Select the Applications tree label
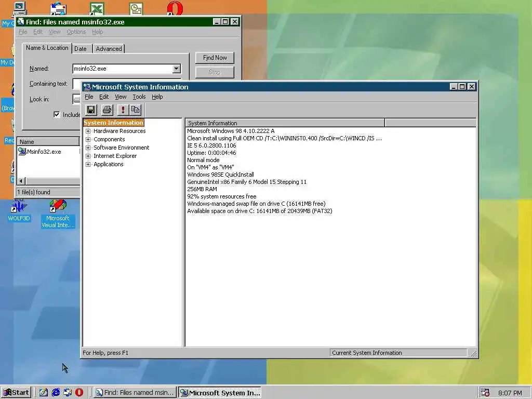The width and height of the screenshot is (532, 399). [108, 164]
